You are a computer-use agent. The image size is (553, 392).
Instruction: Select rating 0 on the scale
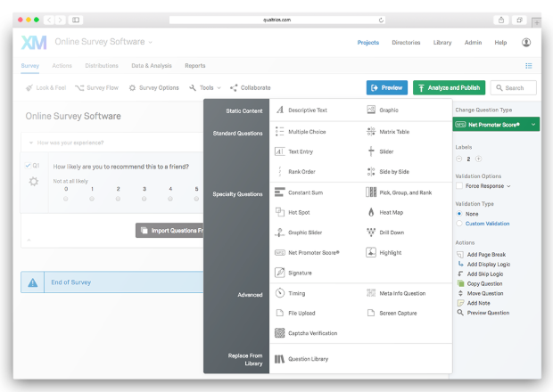click(x=66, y=199)
